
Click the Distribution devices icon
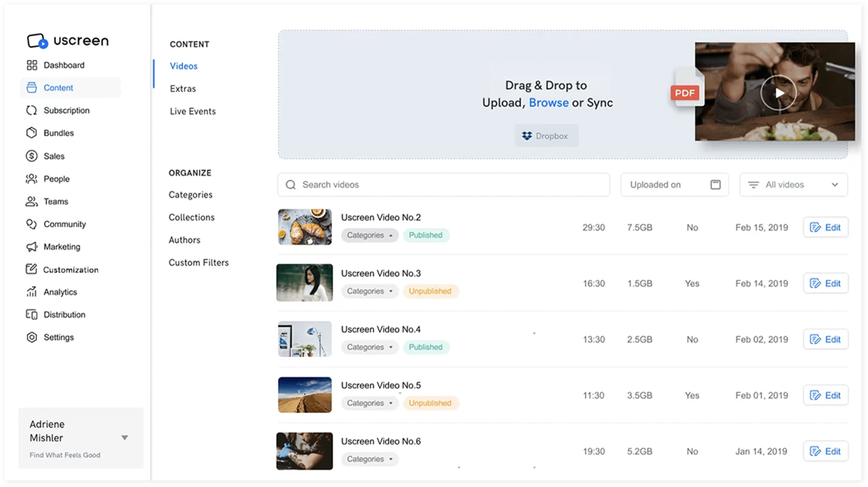[32, 314]
